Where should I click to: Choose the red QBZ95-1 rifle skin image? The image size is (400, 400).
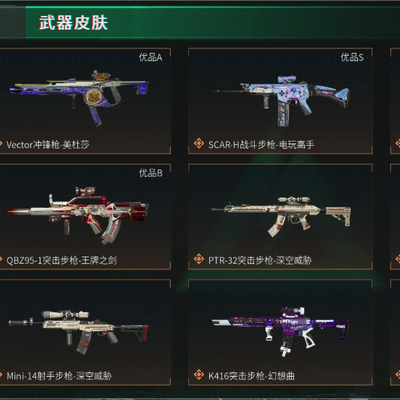(79, 215)
